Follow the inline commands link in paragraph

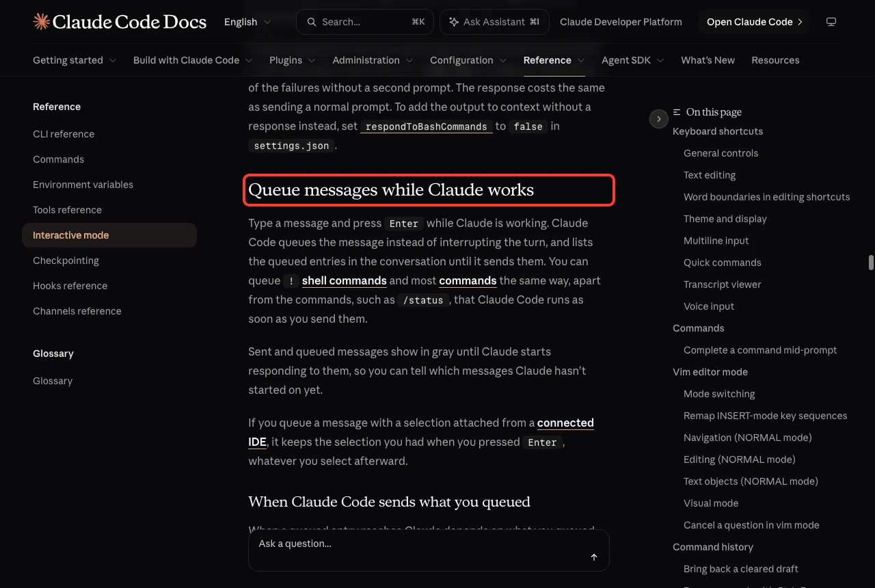[x=468, y=280]
